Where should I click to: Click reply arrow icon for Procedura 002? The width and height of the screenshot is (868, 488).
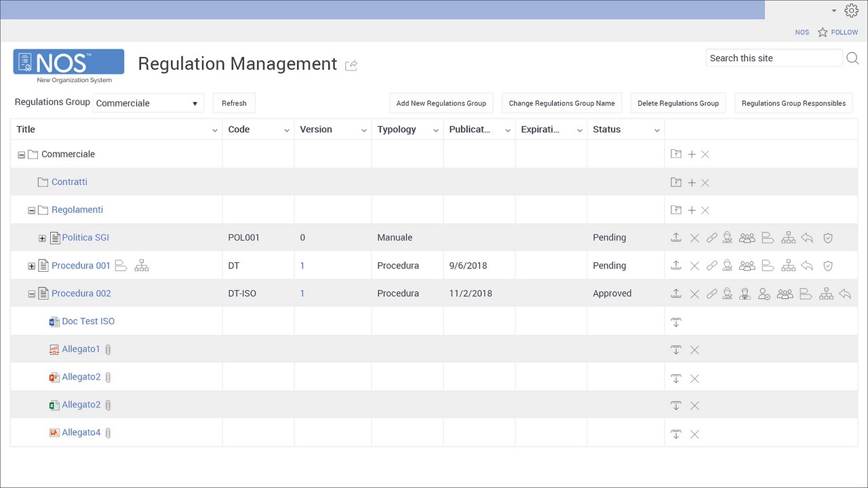[844, 293]
